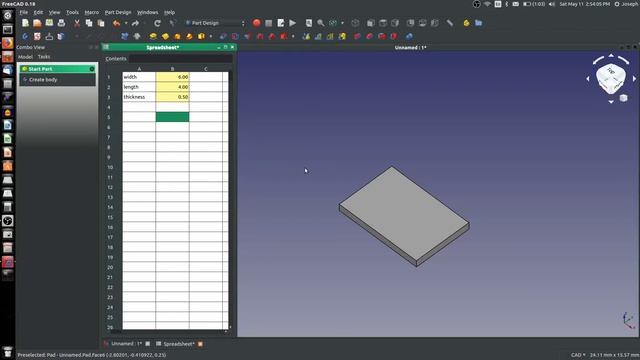640x360 pixels.
Task: Switch to the Model tab
Action: coord(25,57)
